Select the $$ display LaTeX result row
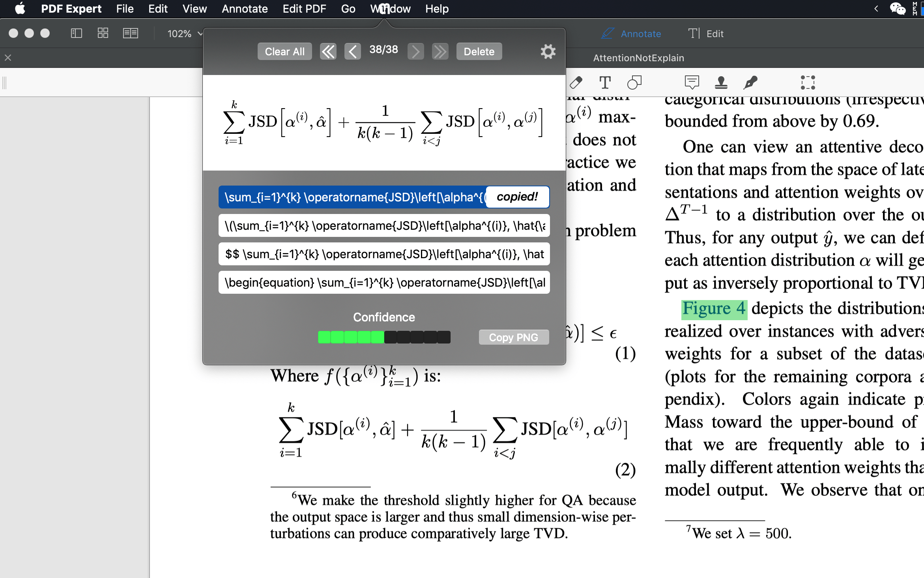The image size is (924, 578). pyautogui.click(x=384, y=254)
